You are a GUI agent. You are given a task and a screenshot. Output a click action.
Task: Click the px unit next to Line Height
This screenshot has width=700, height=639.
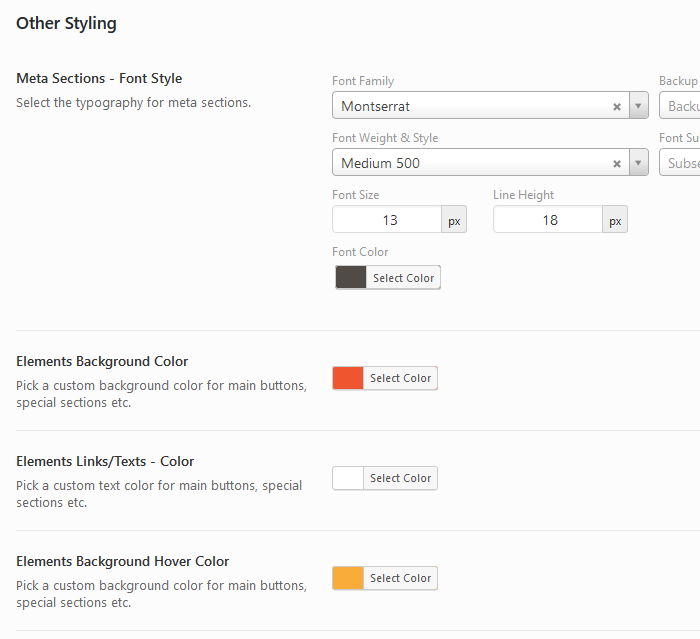point(615,220)
